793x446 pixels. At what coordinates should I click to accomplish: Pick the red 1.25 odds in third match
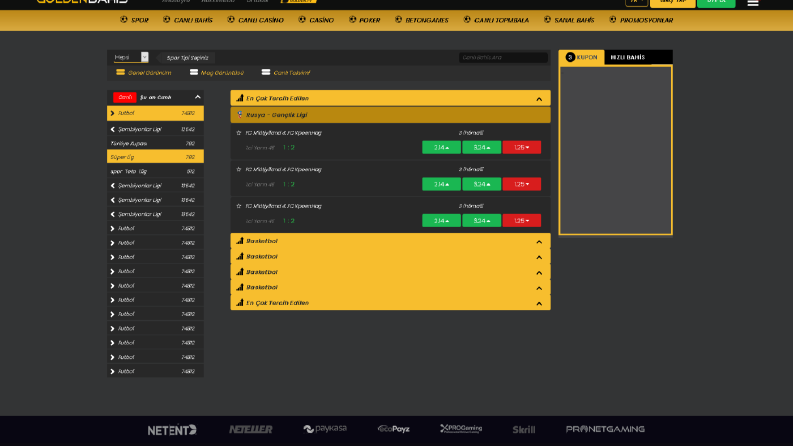(521, 220)
